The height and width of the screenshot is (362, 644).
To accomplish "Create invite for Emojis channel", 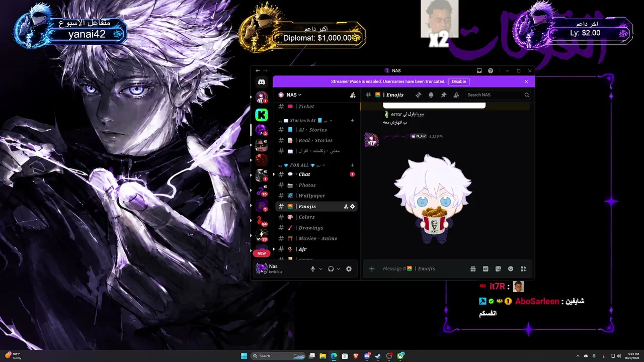I will coord(346,207).
